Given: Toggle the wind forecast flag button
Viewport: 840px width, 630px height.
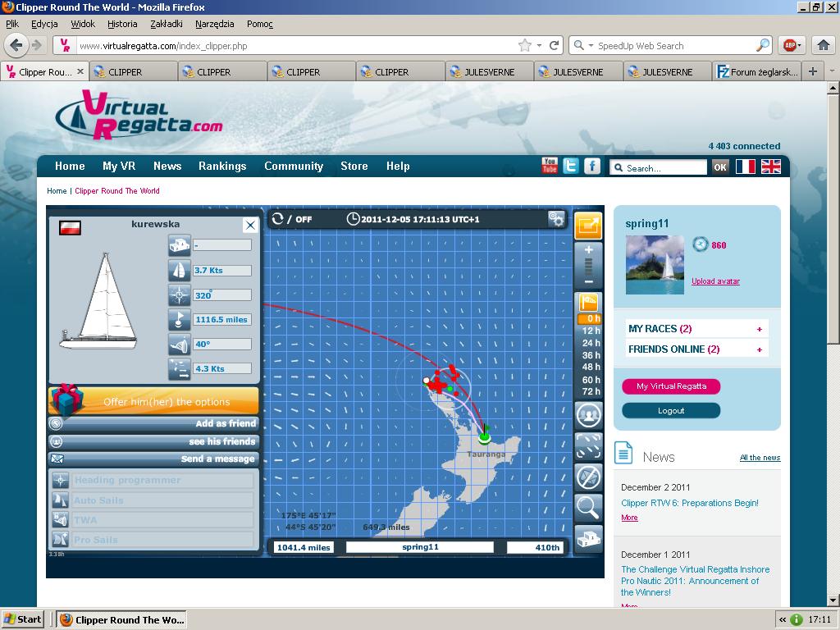Looking at the screenshot, I should (x=588, y=302).
